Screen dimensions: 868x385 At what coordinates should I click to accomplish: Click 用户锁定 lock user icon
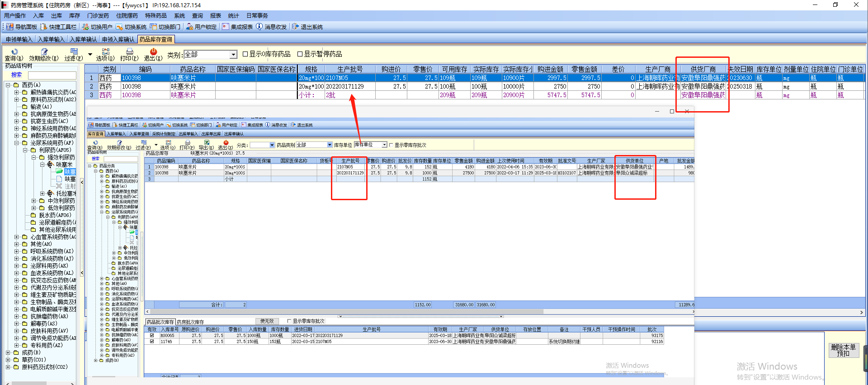190,27
